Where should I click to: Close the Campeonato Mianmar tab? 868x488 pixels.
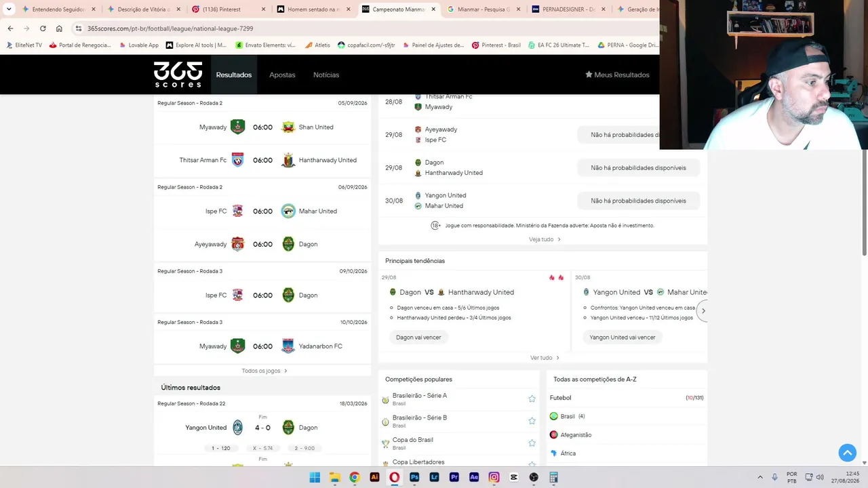coord(433,9)
